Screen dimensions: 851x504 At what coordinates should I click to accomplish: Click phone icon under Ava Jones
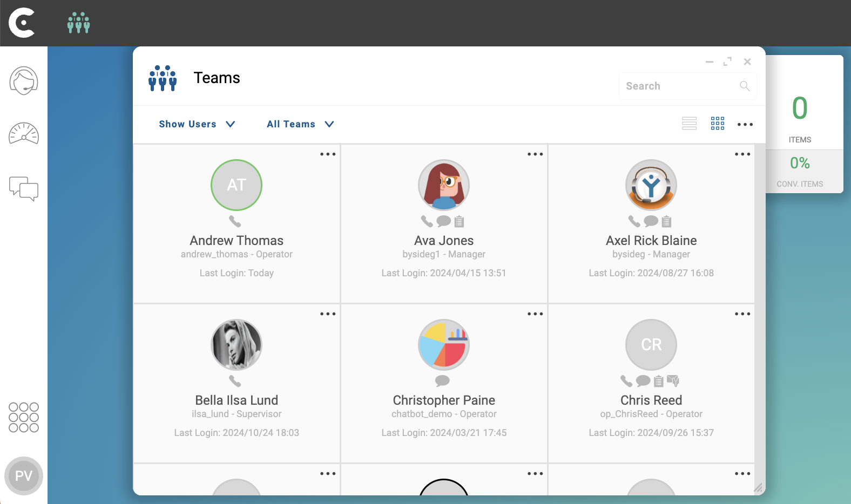pos(427,221)
